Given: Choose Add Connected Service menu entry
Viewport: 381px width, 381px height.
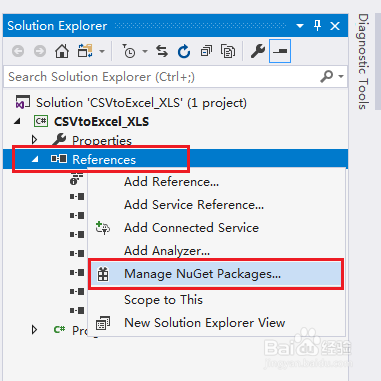Looking at the screenshot, I should pos(191,228).
